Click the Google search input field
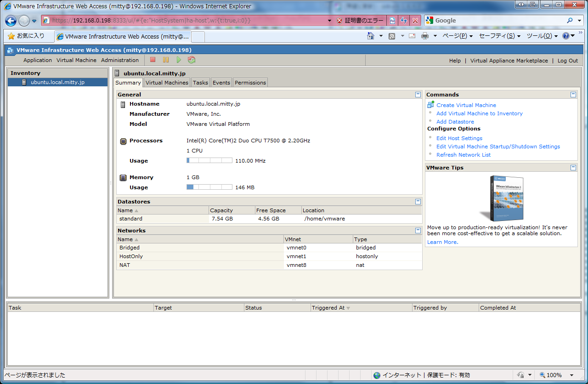 click(x=498, y=21)
